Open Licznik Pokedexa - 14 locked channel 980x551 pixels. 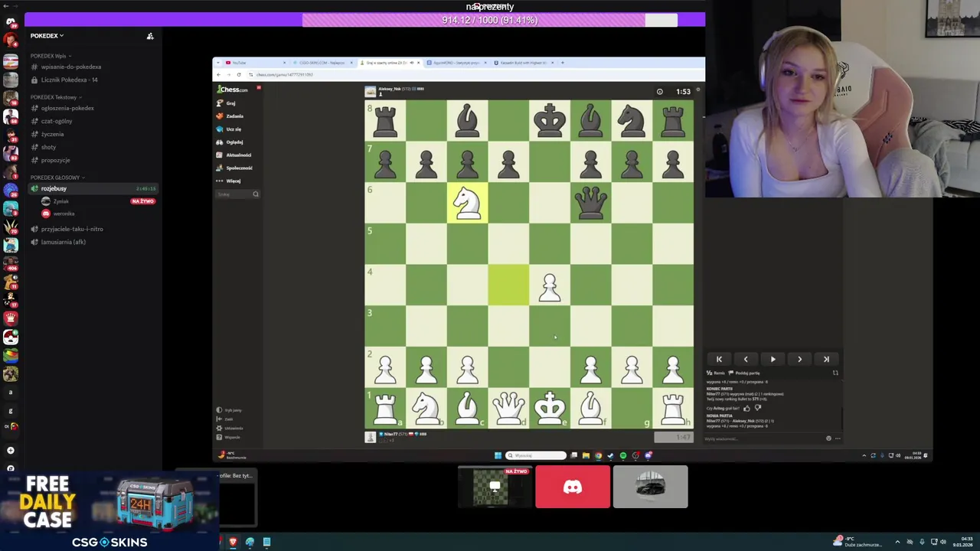click(x=65, y=80)
